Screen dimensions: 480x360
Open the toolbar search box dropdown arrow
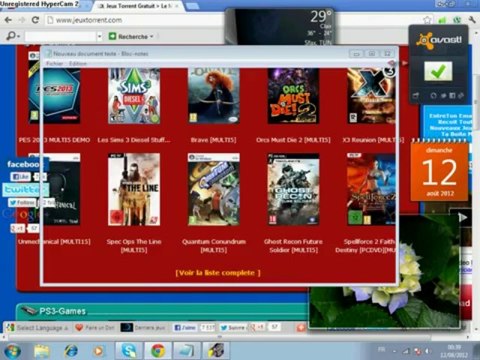click(99, 36)
